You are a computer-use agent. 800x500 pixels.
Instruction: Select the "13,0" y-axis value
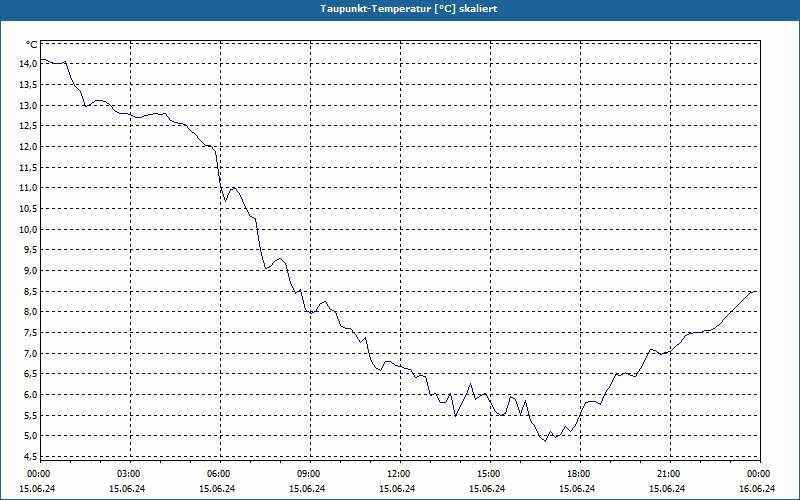point(28,106)
